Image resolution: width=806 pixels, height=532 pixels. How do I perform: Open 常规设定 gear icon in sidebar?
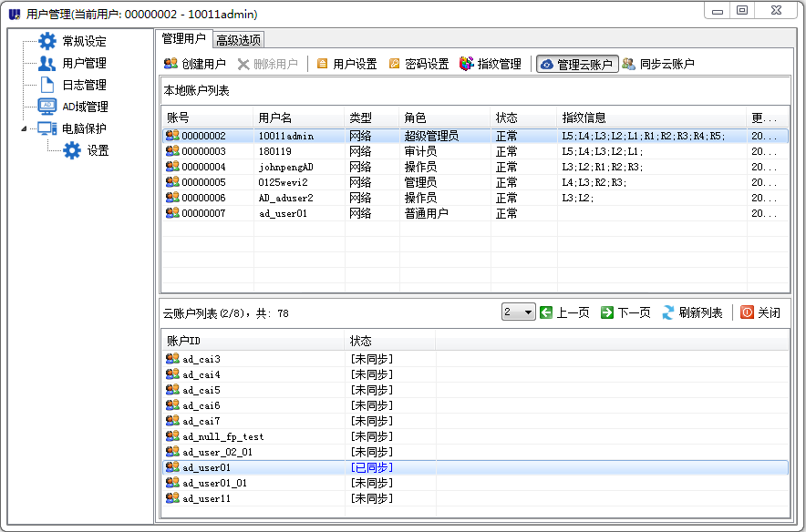pyautogui.click(x=47, y=41)
